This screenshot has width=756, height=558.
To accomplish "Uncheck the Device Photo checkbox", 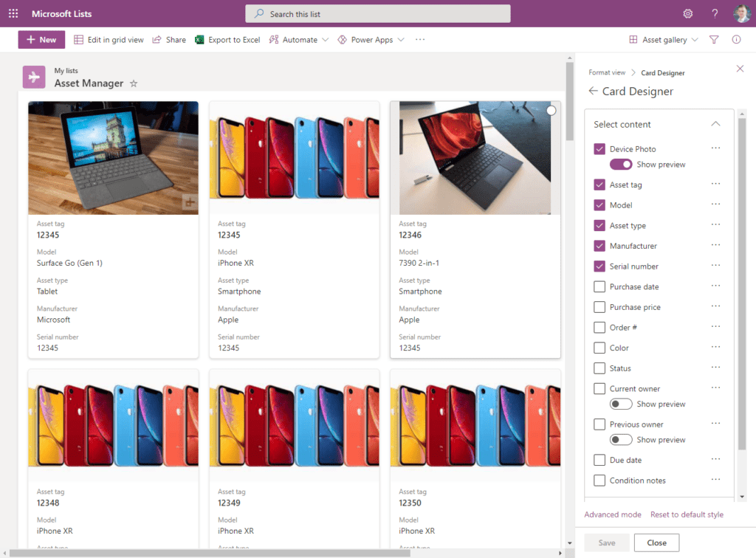I will click(x=599, y=149).
